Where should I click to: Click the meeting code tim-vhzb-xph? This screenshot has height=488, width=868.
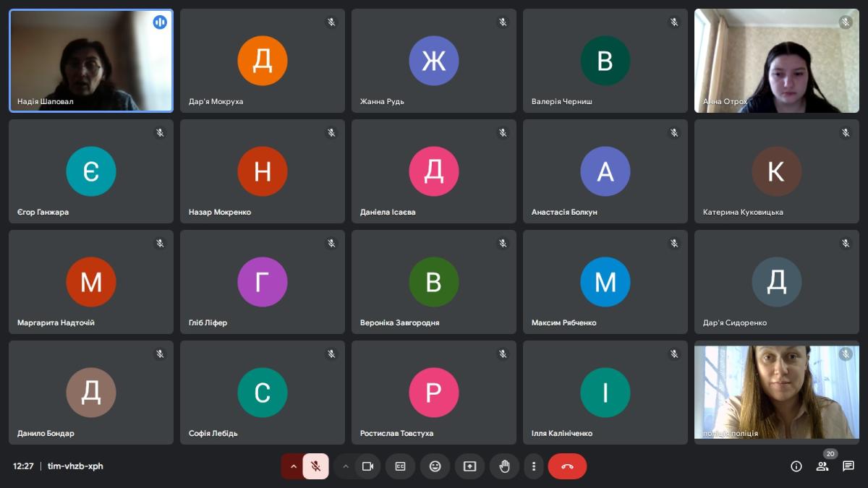[75, 466]
